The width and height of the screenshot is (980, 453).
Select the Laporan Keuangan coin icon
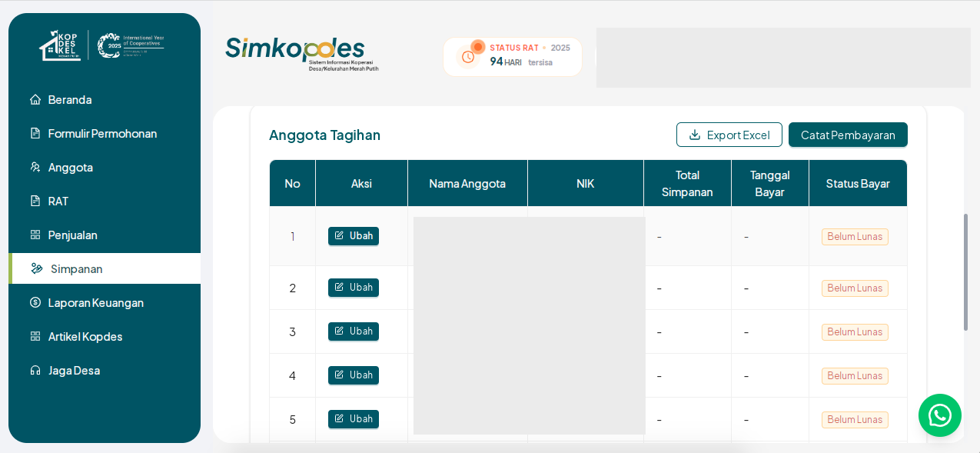[x=35, y=302]
